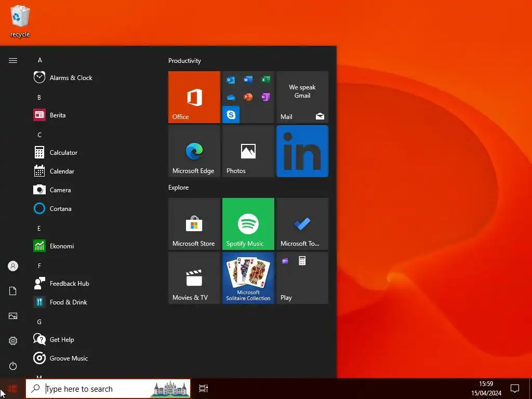This screenshot has width=532, height=399.
Task: Expand Start menu hamburger navigation
Action: 13,60
